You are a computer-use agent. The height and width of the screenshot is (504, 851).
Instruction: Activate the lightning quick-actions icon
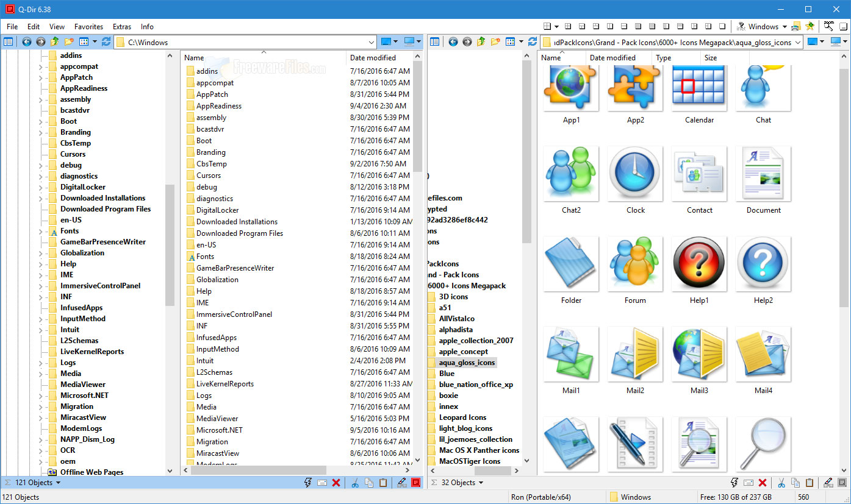[307, 482]
